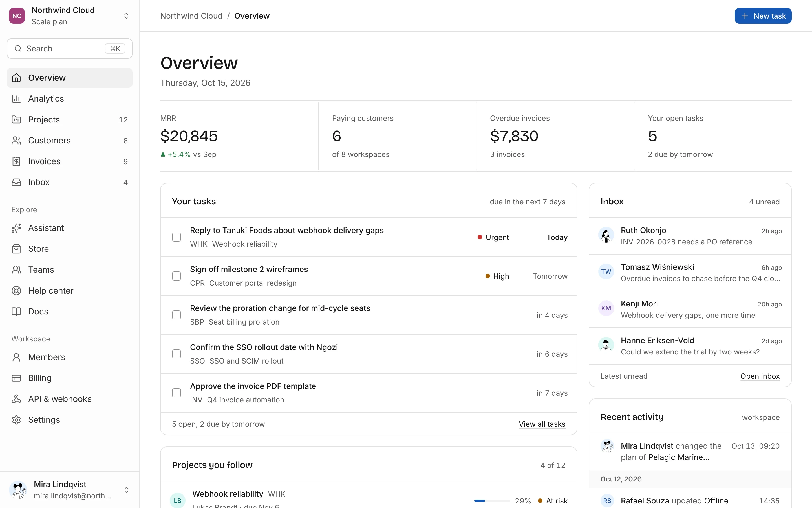This screenshot has height=508, width=812.
Task: Click the Webhook reliability progress bar
Action: [492, 501]
